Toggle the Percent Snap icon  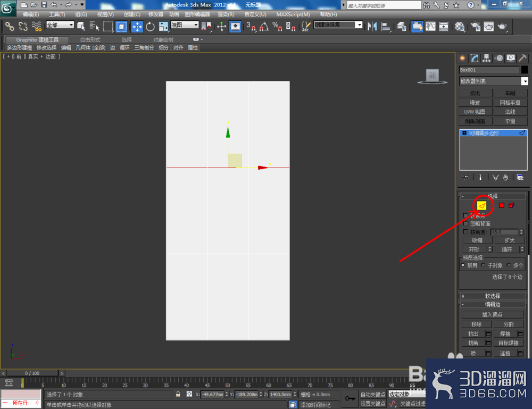click(277, 27)
